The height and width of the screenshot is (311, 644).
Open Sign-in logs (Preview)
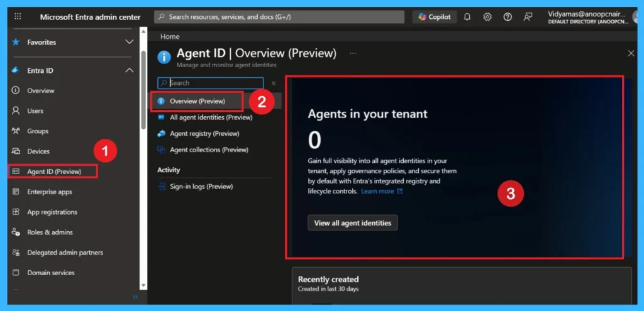click(201, 187)
